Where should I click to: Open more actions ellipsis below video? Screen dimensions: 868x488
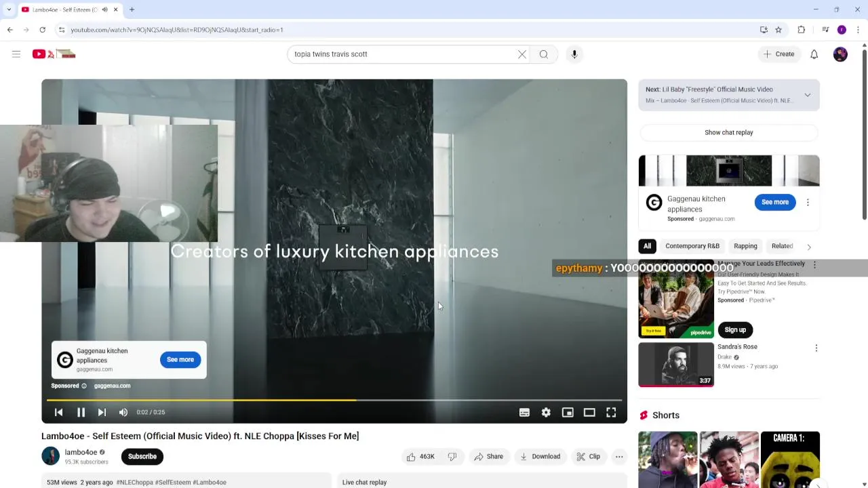(619, 457)
